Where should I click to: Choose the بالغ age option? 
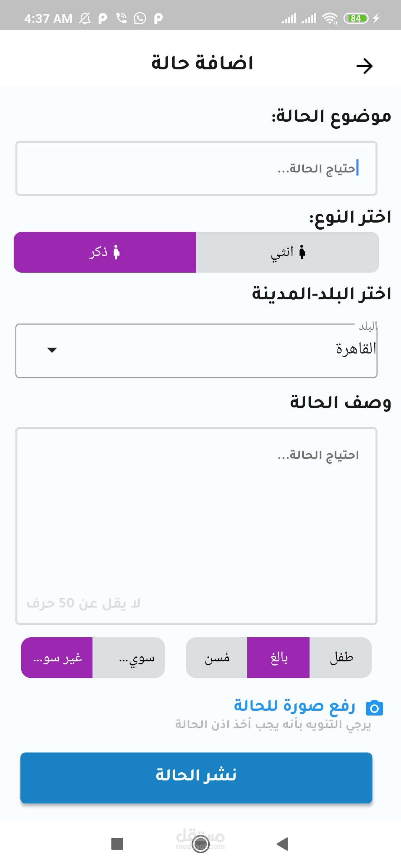tap(278, 658)
